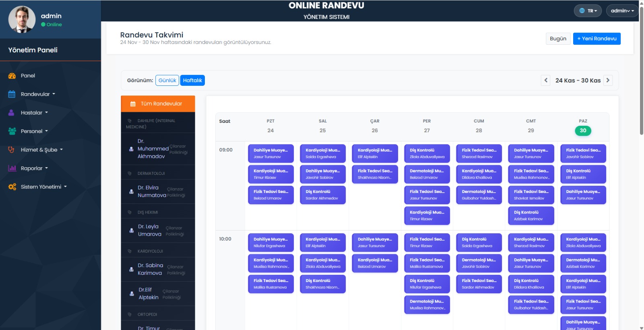This screenshot has height=330, width=644.
Task: Advance to next week with right chevron
Action: (608, 80)
